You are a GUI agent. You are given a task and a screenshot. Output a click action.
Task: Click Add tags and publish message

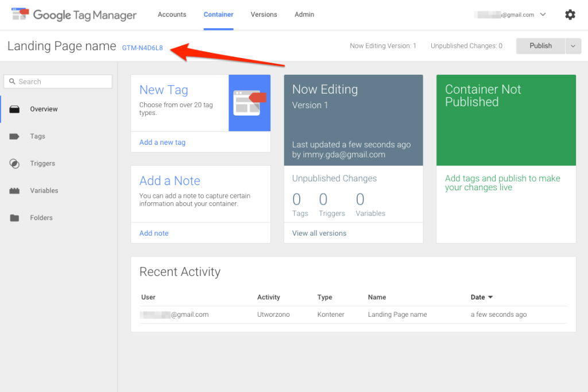pos(502,183)
